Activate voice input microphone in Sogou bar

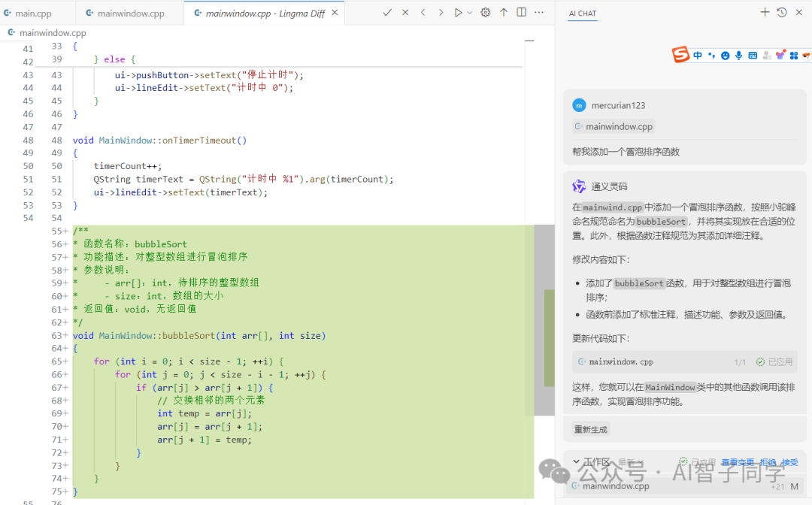(738, 56)
